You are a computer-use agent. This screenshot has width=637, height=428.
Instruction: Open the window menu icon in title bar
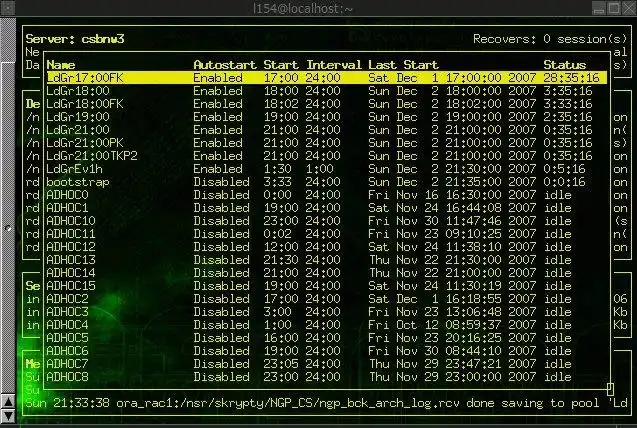(8, 8)
